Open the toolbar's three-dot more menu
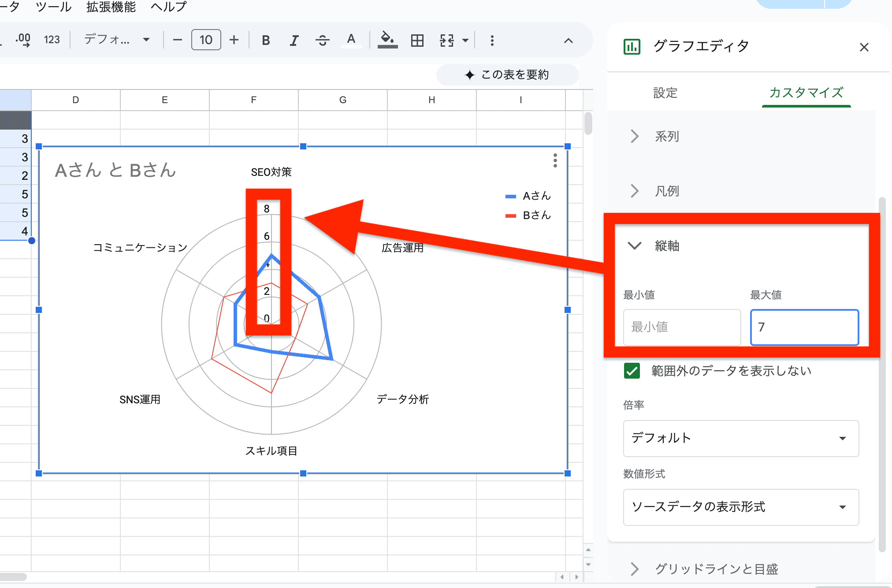The image size is (892, 588). (492, 41)
